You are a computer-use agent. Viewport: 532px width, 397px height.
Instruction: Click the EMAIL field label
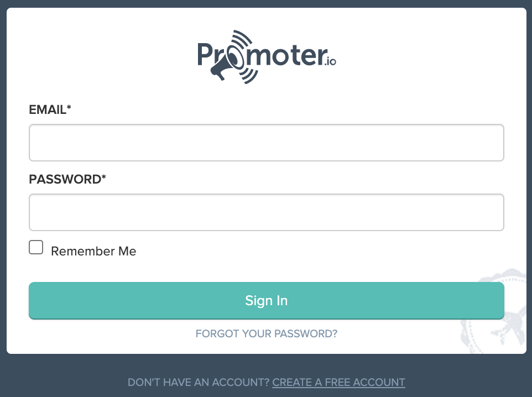click(47, 110)
